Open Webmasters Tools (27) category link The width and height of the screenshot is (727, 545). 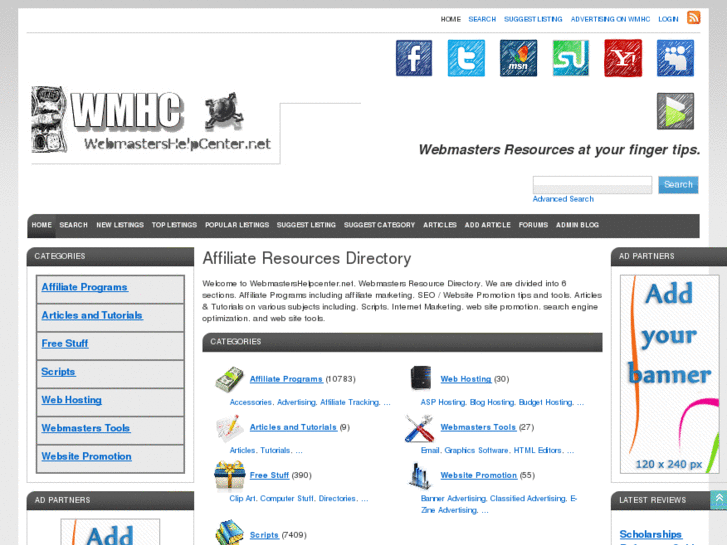click(x=478, y=427)
